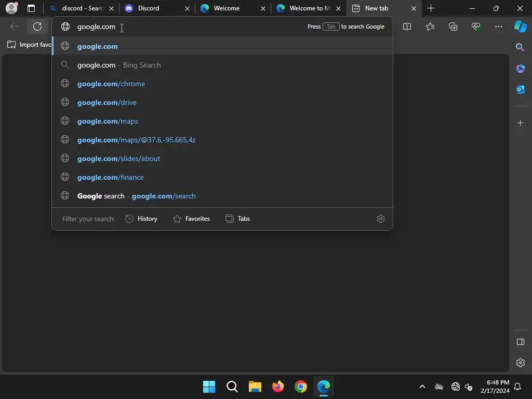Close the Welcome tab
Image resolution: width=532 pixels, height=399 pixels.
[263, 8]
